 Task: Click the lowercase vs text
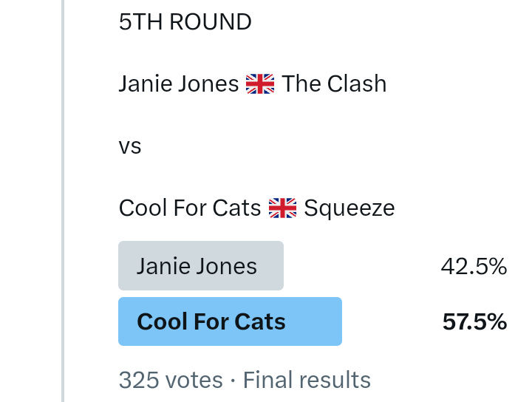(x=130, y=146)
